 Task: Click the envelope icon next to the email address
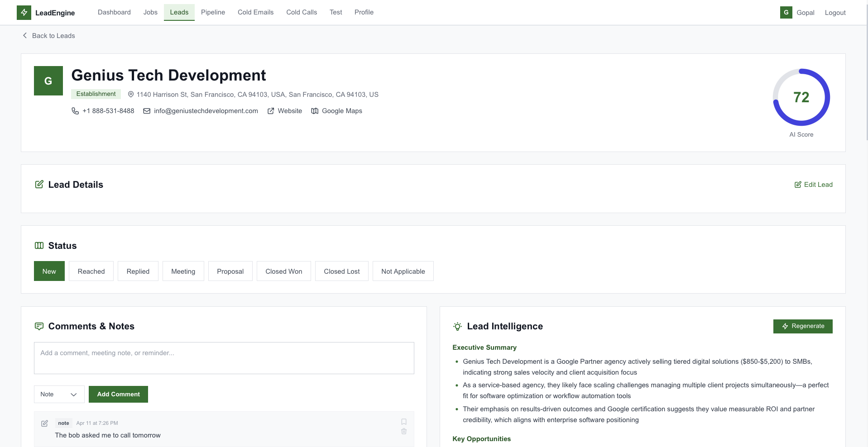(147, 111)
